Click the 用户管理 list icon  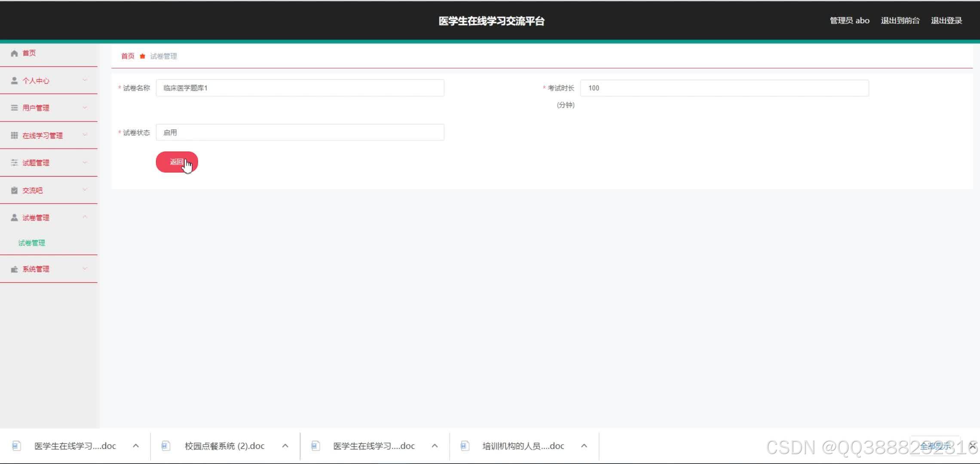tap(14, 108)
